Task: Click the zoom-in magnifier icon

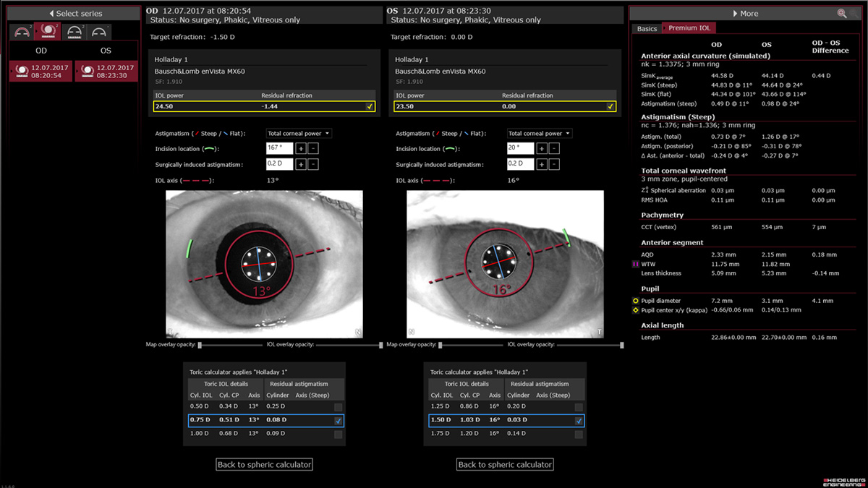Action: pos(842,13)
